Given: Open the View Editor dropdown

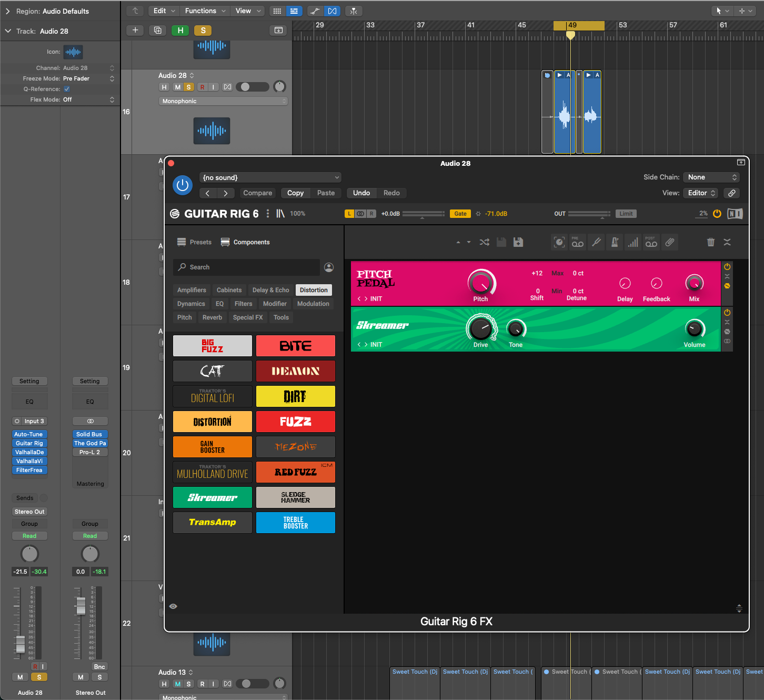Looking at the screenshot, I should (x=701, y=193).
